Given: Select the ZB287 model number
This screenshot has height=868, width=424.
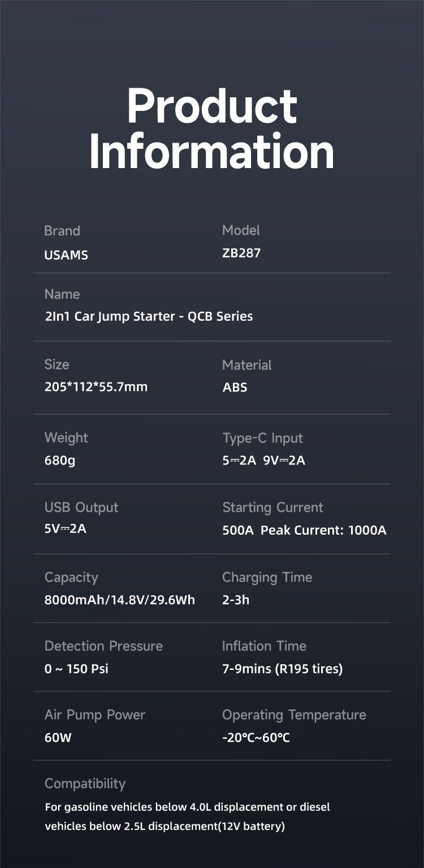Looking at the screenshot, I should point(241,253).
